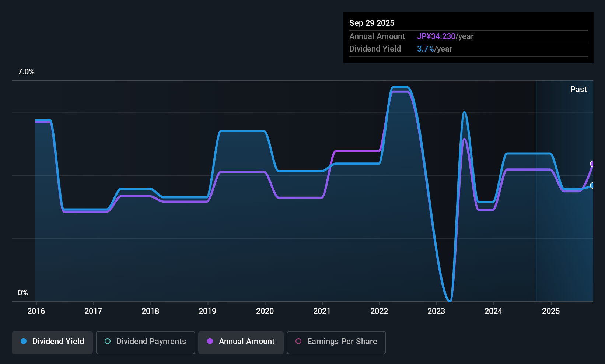Click the 2023 x-axis label
The image size is (605, 364).
point(436,311)
